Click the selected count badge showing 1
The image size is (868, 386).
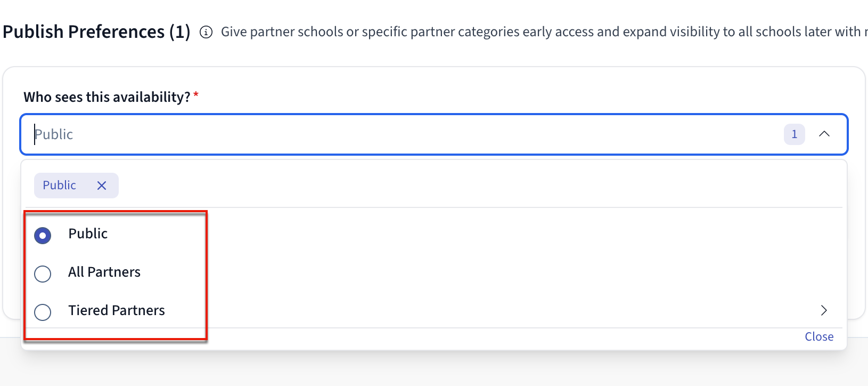pyautogui.click(x=794, y=134)
